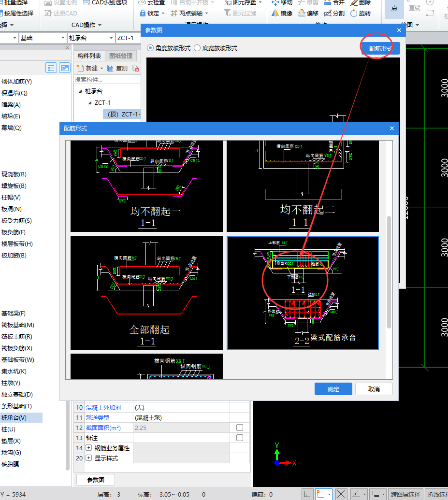Image resolution: width=448 pixels, height=500 pixels.
Task: Click the intersection snap X icon
Action: click(341, 495)
